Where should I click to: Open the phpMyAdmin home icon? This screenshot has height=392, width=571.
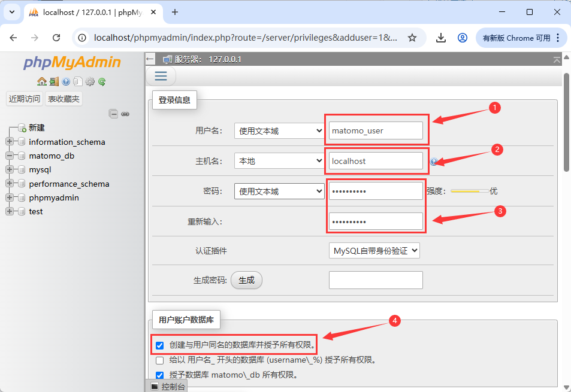pyautogui.click(x=42, y=81)
